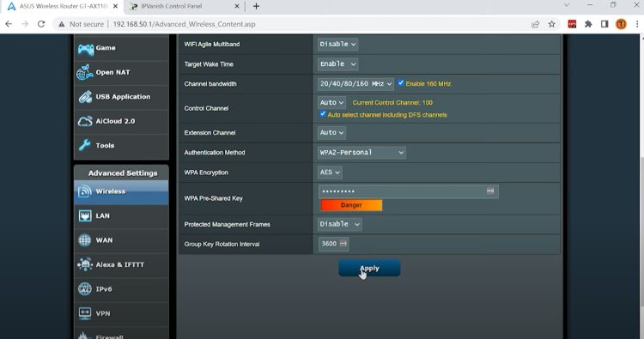Click the Open NAT menu label
The width and height of the screenshot is (644, 339).
point(113,72)
